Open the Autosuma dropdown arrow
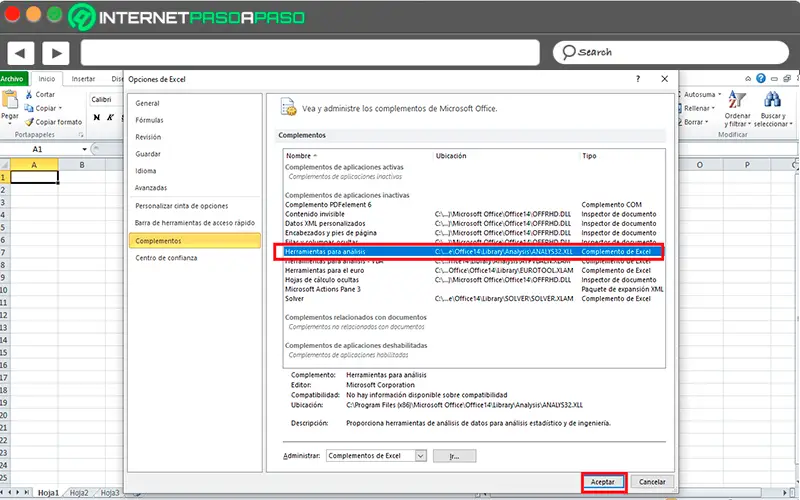 coord(719,94)
